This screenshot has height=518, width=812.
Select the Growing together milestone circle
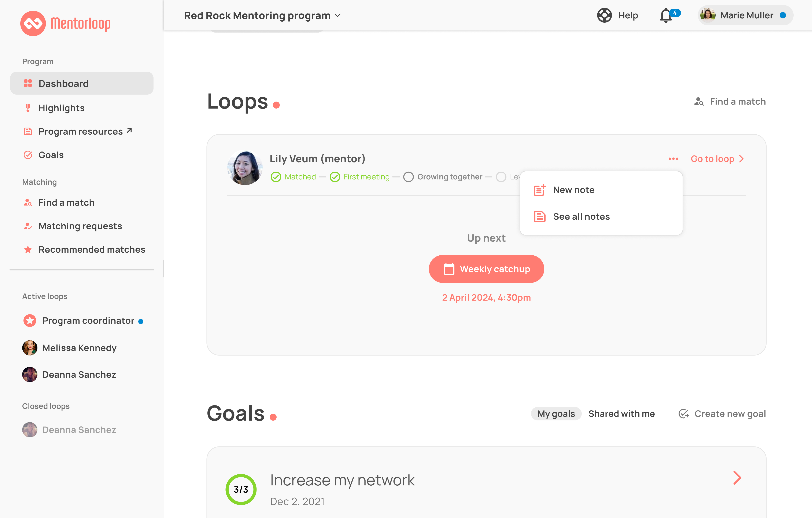coord(408,176)
